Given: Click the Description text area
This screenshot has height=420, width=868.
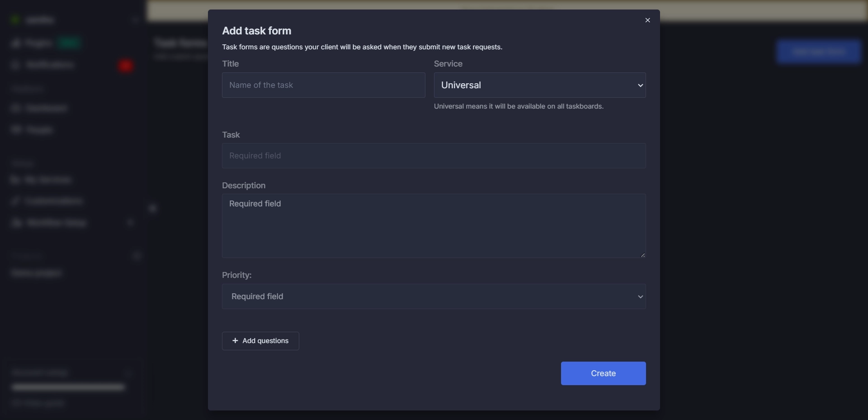Looking at the screenshot, I should click(434, 226).
